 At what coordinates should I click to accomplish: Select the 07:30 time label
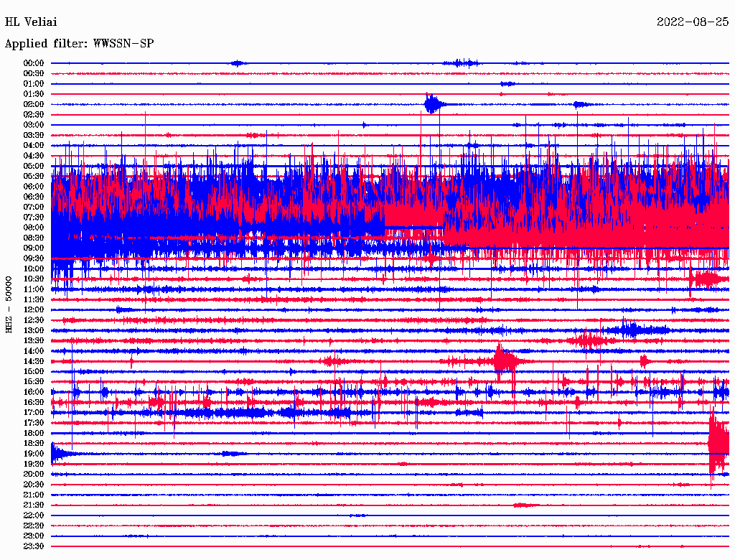coord(34,217)
